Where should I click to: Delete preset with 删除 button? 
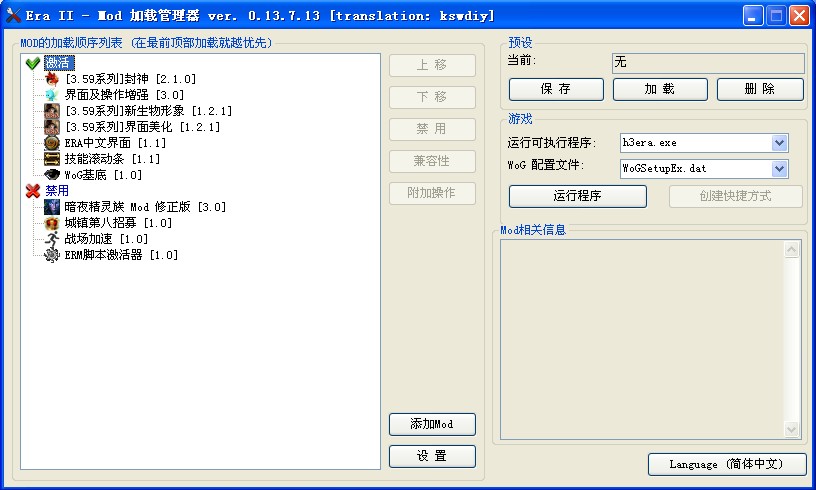(x=760, y=89)
